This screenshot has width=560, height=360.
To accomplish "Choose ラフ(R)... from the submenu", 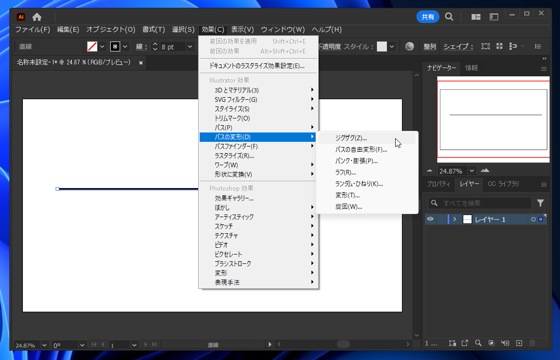I will [x=367, y=172].
